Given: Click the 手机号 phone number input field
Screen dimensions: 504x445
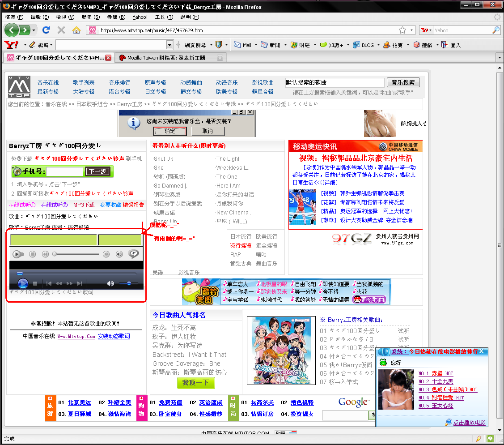Looking at the screenshot, I should tap(64, 171).
